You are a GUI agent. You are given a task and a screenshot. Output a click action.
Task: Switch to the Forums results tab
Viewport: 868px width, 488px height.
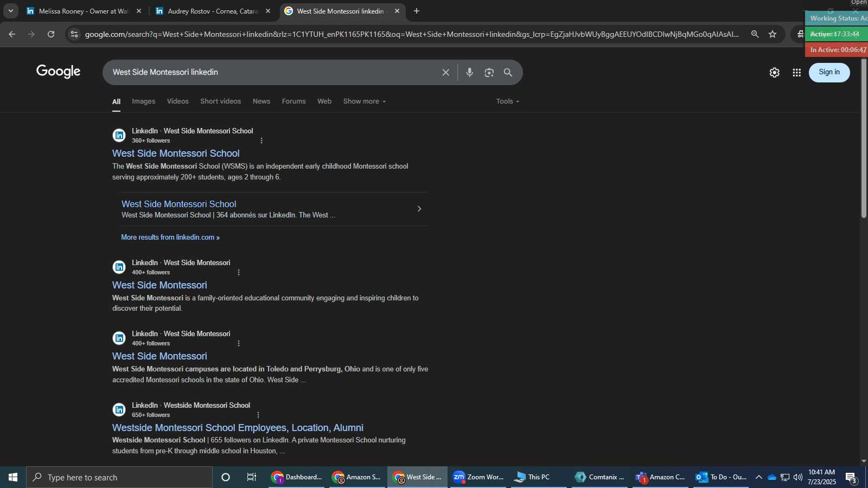[294, 101]
